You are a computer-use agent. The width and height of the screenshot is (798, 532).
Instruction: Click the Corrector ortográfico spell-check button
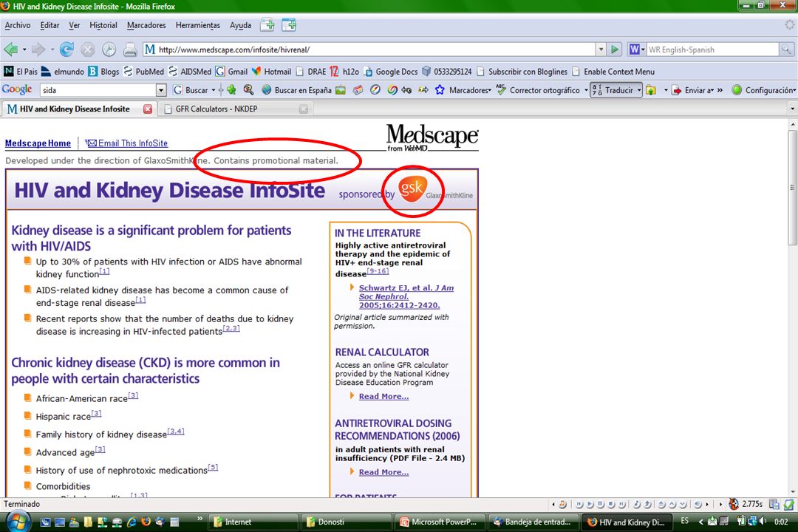click(539, 90)
